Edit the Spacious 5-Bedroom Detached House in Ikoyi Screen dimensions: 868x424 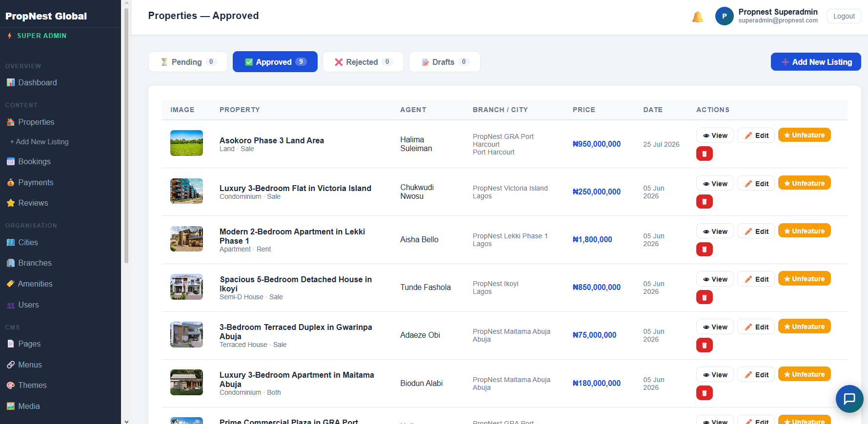[756, 279]
